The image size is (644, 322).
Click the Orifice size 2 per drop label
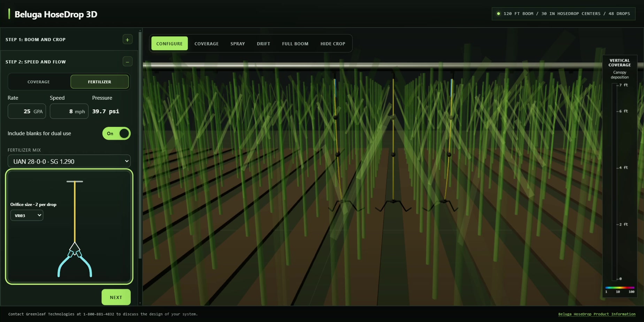click(33, 205)
